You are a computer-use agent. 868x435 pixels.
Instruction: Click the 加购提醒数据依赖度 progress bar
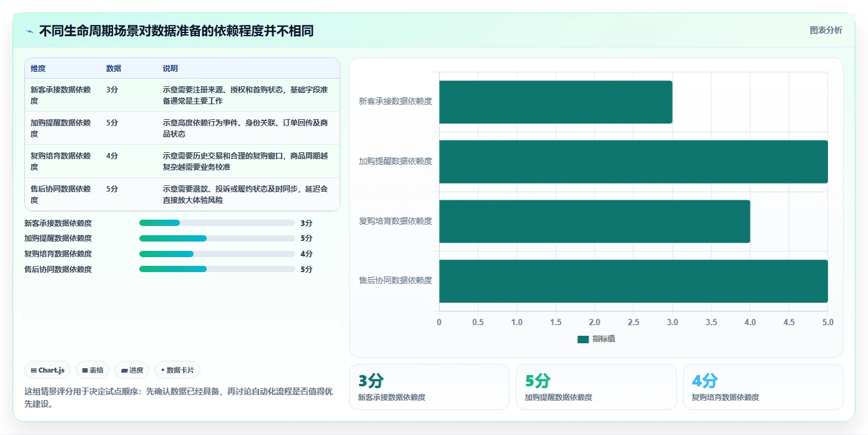coord(217,238)
